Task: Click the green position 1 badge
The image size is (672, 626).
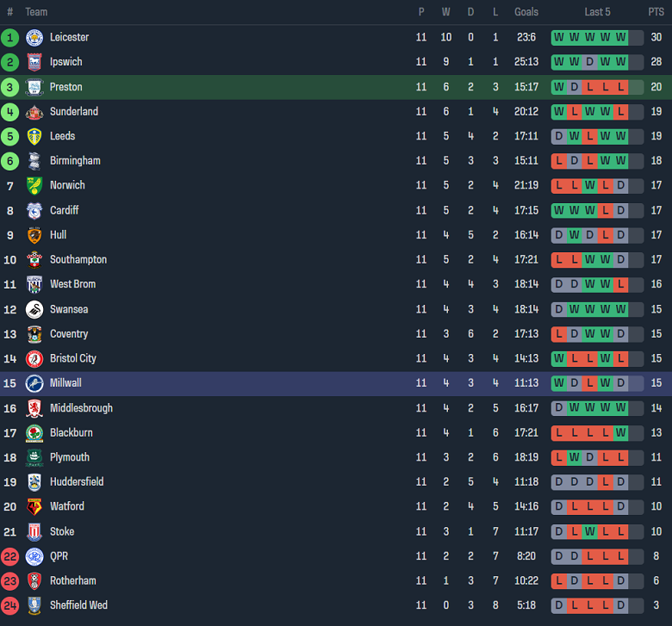Action: [9, 37]
